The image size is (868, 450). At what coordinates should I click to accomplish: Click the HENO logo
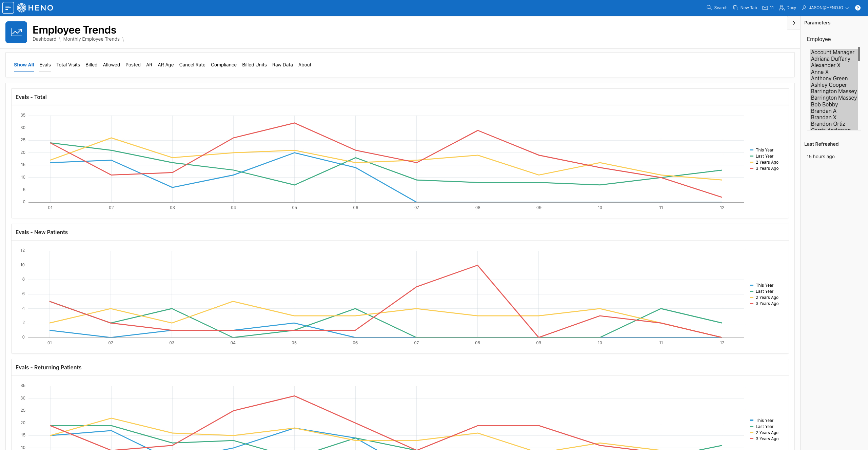(35, 8)
